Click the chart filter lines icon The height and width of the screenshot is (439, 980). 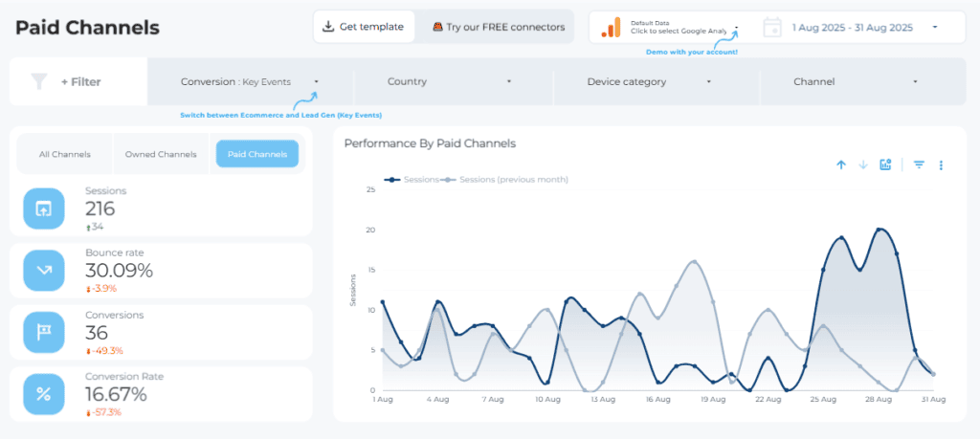[x=919, y=165]
